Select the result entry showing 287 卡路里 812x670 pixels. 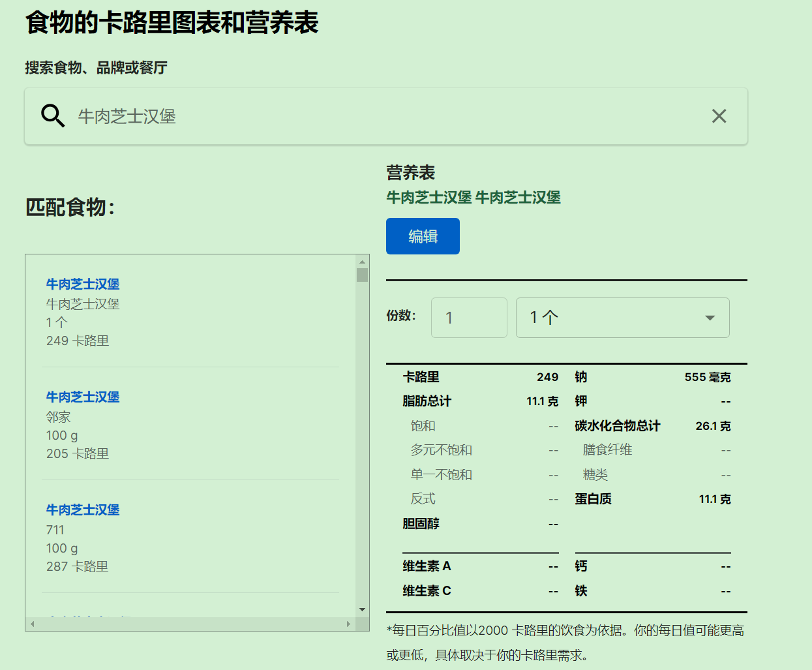click(77, 566)
